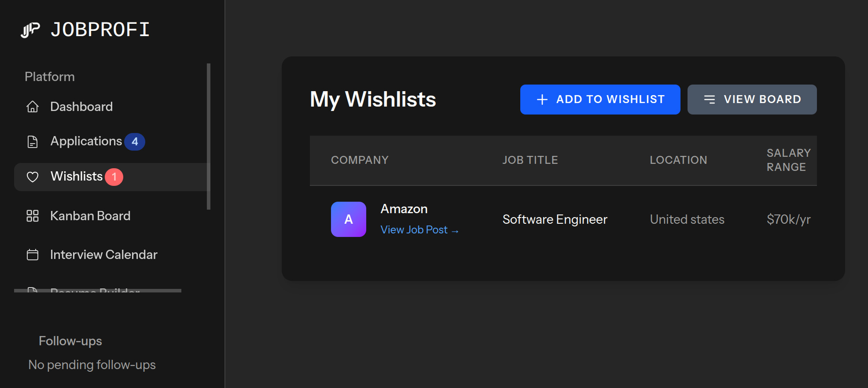Viewport: 868px width, 388px height.
Task: Open the Interview Calendar icon
Action: point(33,255)
